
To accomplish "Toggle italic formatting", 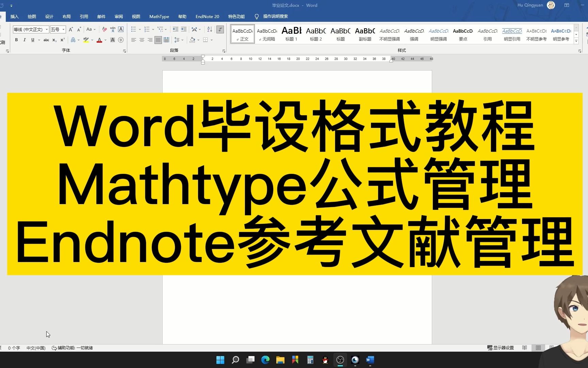I will [x=24, y=40].
